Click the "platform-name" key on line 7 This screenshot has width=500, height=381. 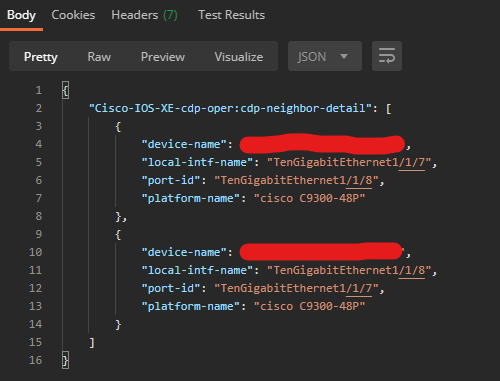coord(191,198)
